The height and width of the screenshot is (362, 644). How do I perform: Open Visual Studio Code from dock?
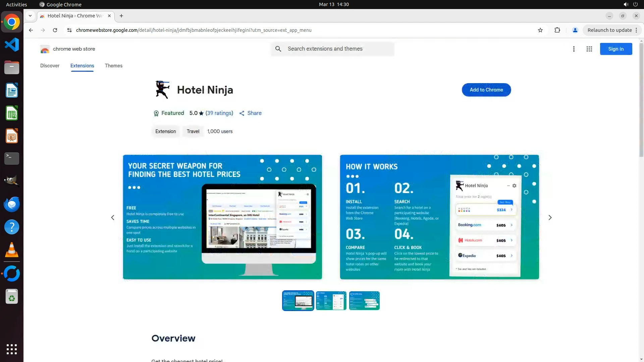12,45
